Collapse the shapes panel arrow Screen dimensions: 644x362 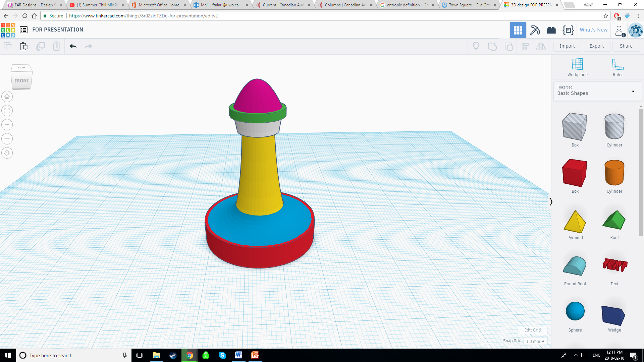tap(551, 201)
